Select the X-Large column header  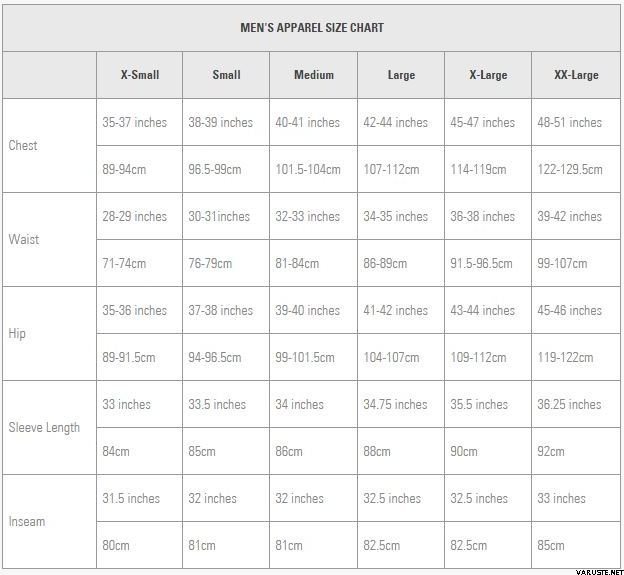click(488, 75)
